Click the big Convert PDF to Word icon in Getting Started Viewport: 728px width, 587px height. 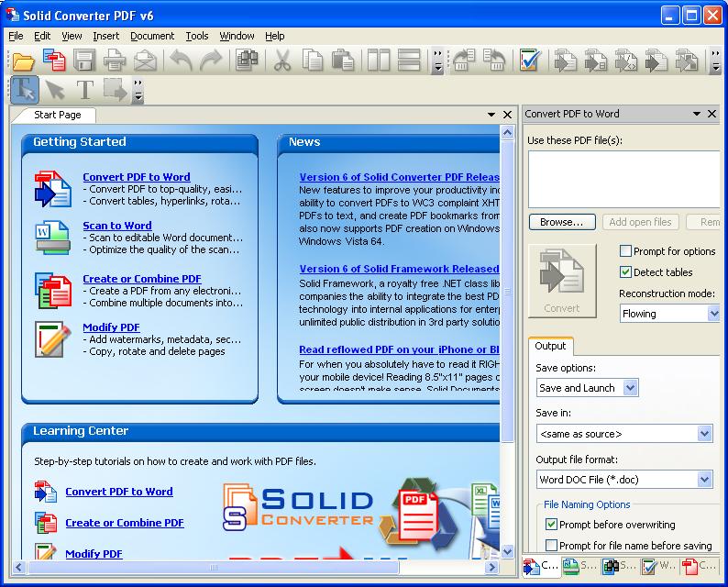[x=53, y=189]
